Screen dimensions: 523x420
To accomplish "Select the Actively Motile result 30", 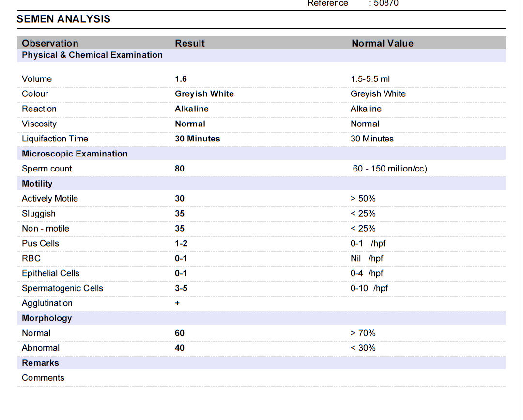I will [180, 199].
